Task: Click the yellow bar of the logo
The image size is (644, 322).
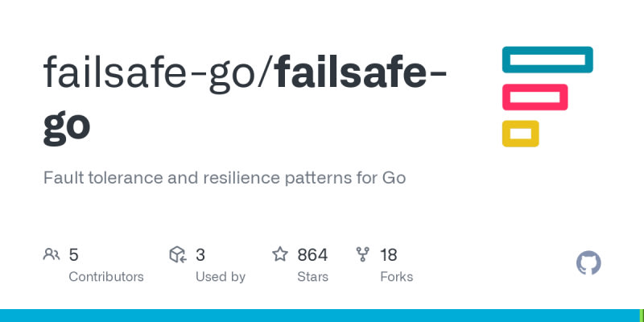Action: click(520, 134)
